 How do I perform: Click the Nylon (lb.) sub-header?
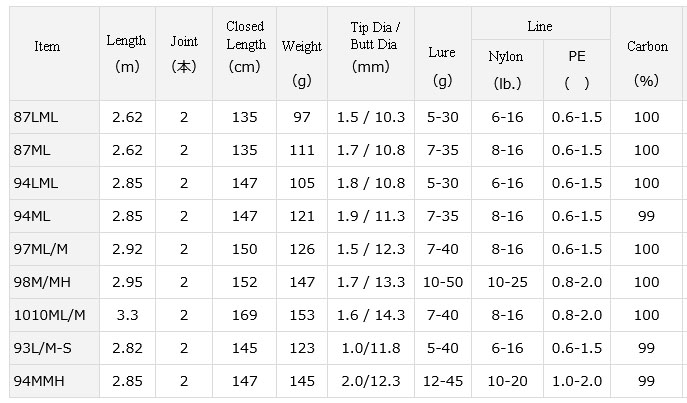coord(507,70)
